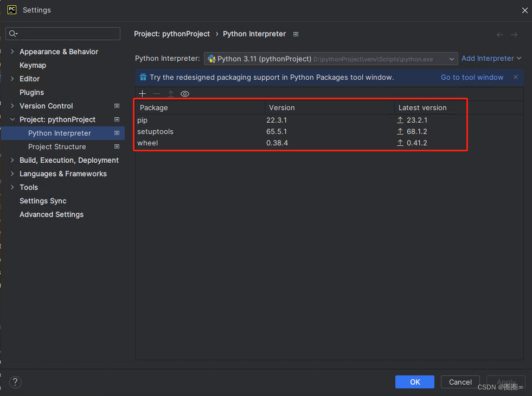Screen dimensions: 532x396
Task: Open the Add Interpreter dropdown
Action: [x=491, y=59]
